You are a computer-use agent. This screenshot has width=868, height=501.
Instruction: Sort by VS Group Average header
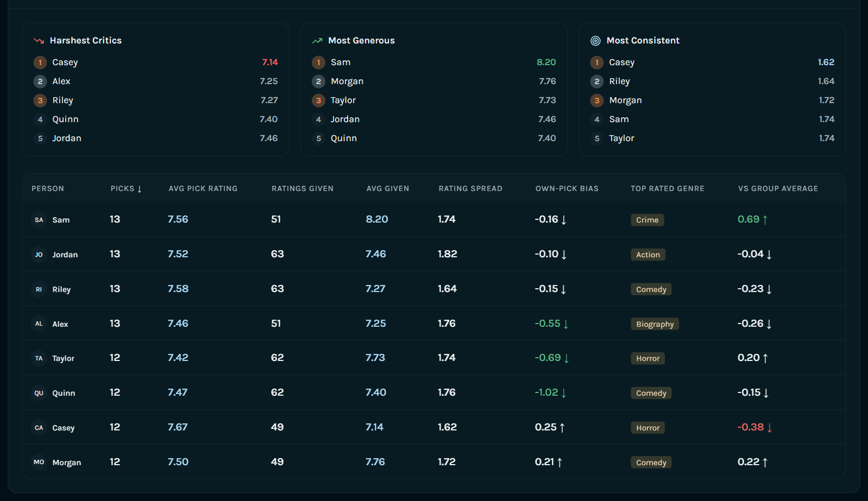tap(778, 188)
